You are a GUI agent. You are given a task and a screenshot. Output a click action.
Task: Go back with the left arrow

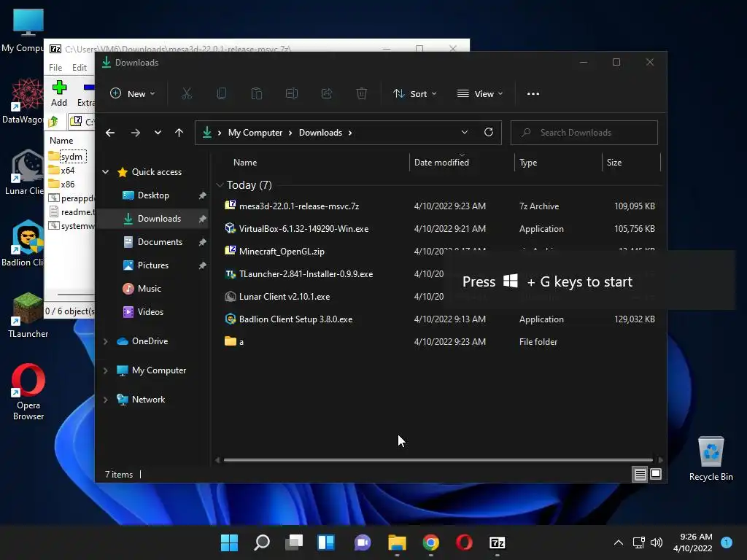click(x=110, y=133)
